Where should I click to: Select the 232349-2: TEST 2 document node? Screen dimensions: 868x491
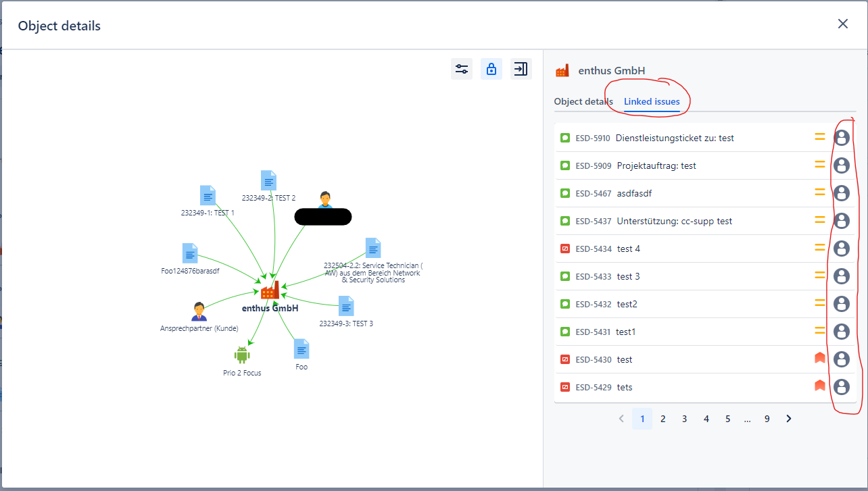click(x=268, y=180)
